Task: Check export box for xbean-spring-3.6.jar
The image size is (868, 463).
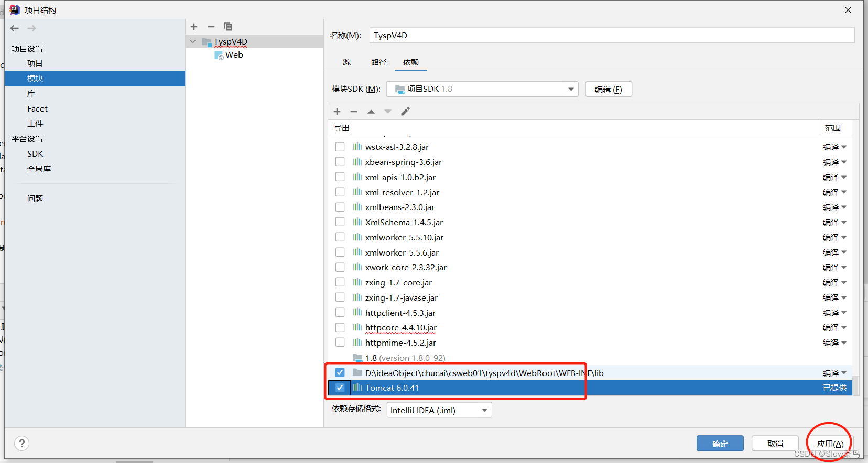Action: pos(340,162)
